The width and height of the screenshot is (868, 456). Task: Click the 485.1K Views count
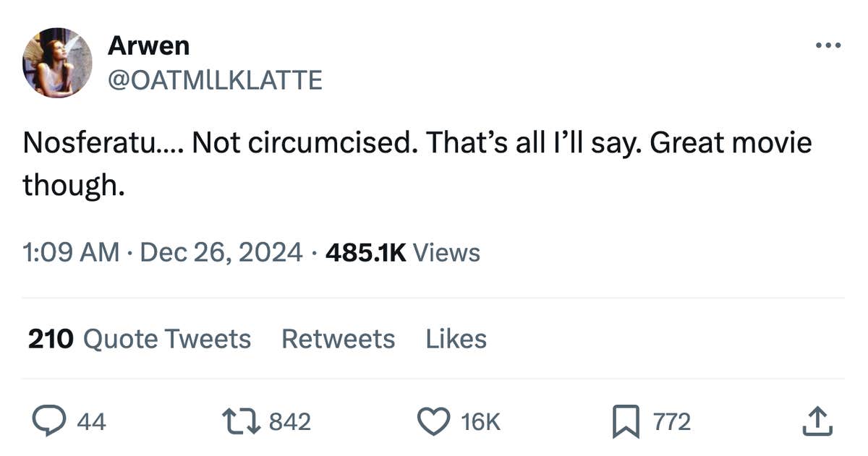[403, 253]
